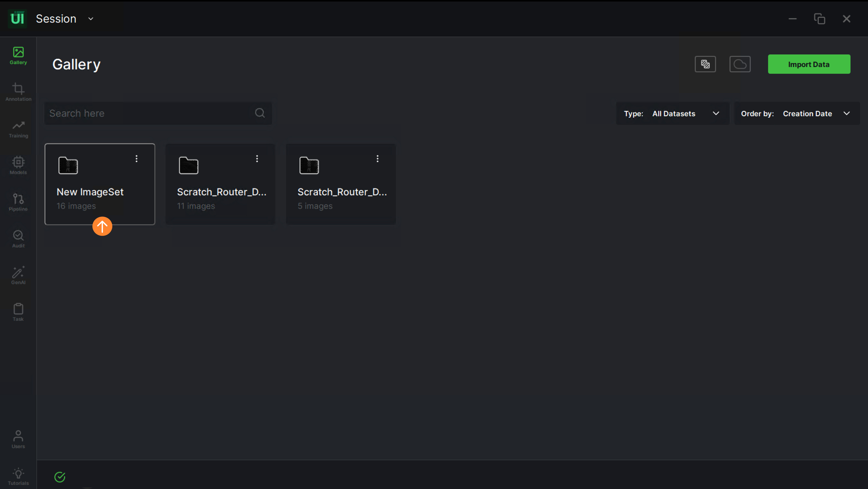
Task: Click the orange upload arrow button
Action: [x=102, y=226]
